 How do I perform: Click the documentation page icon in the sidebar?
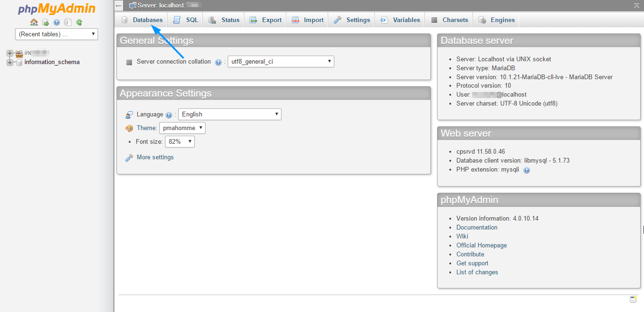click(x=67, y=22)
